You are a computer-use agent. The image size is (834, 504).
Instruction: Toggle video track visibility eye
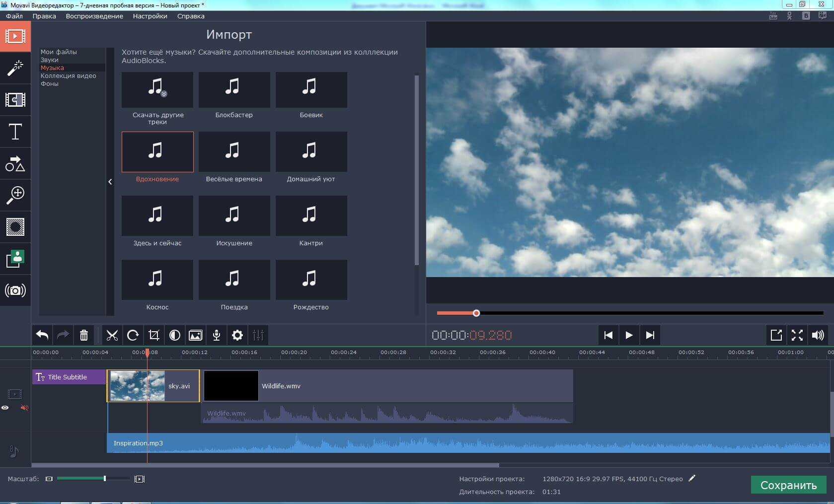tap(5, 408)
